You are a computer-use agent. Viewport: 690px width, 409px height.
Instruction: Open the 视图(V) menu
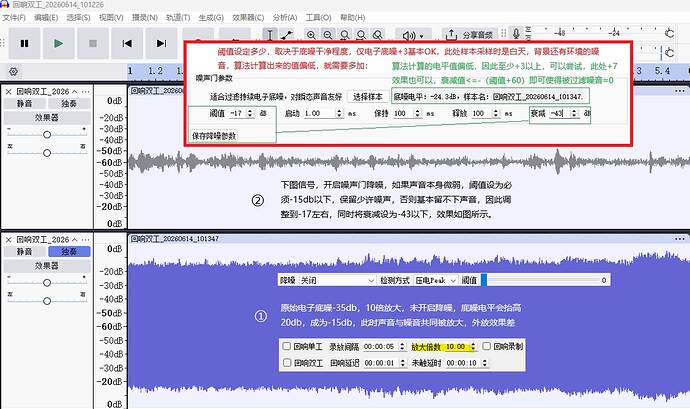tap(111, 18)
